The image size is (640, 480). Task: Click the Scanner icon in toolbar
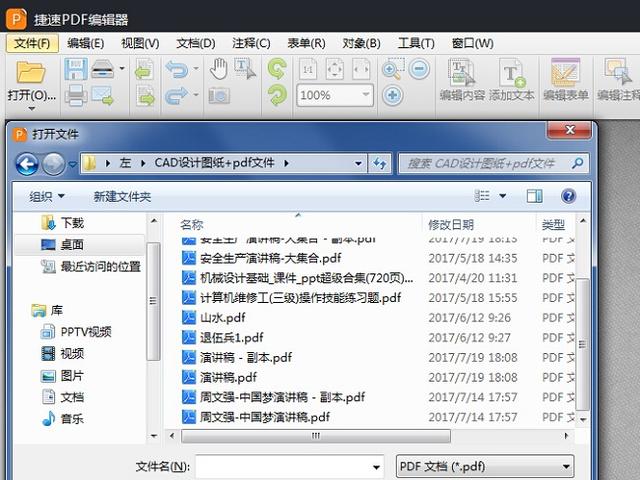[102, 69]
